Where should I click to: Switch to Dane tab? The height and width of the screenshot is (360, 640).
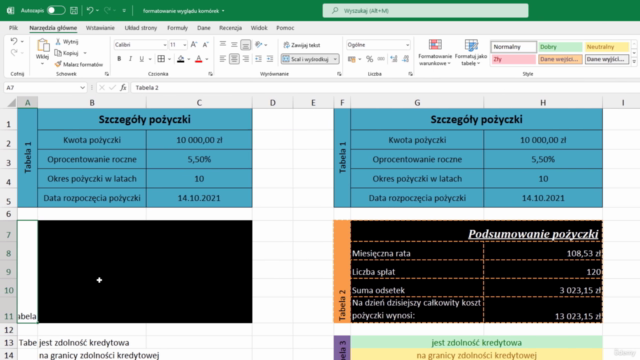coord(203,28)
